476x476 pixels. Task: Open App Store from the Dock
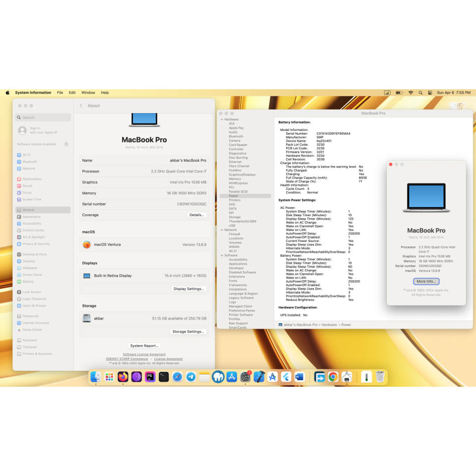point(232,377)
